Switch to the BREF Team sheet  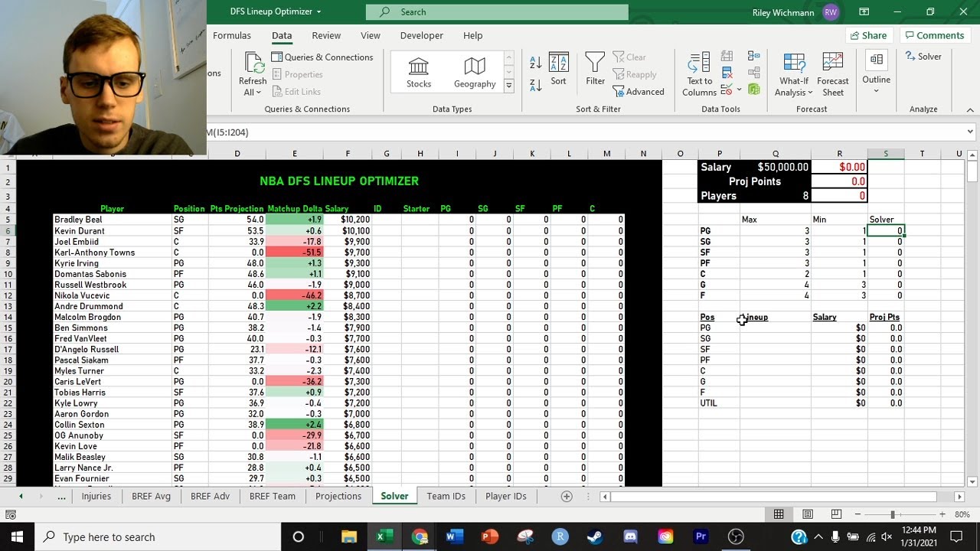point(273,496)
